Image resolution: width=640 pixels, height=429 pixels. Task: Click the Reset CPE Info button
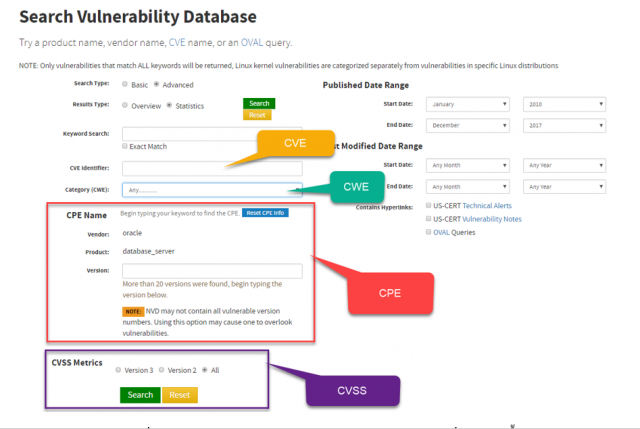point(266,213)
